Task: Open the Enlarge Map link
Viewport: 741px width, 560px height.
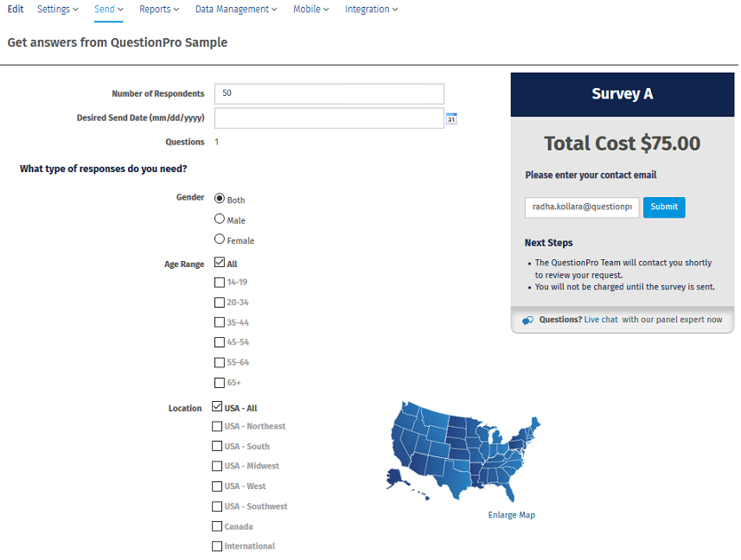Action: click(511, 515)
